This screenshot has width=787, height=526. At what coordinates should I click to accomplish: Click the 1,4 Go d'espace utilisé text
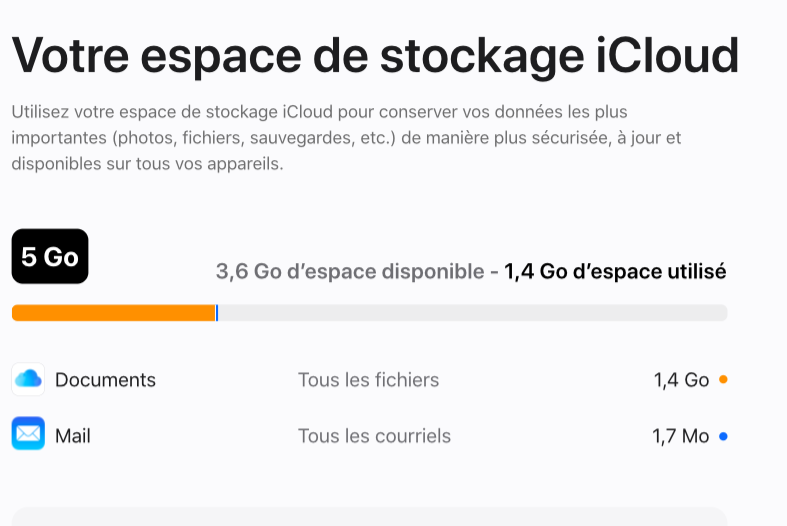pos(615,272)
